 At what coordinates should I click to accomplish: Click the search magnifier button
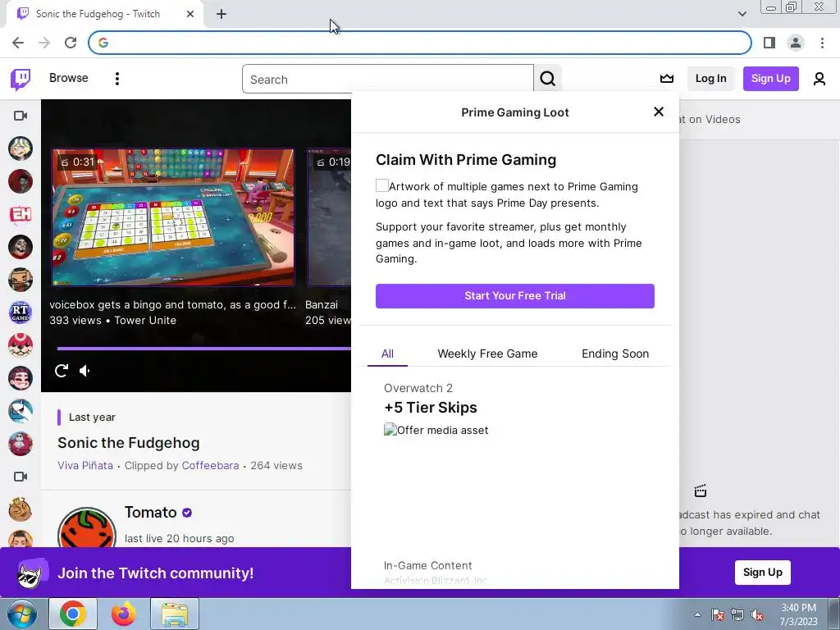click(547, 79)
